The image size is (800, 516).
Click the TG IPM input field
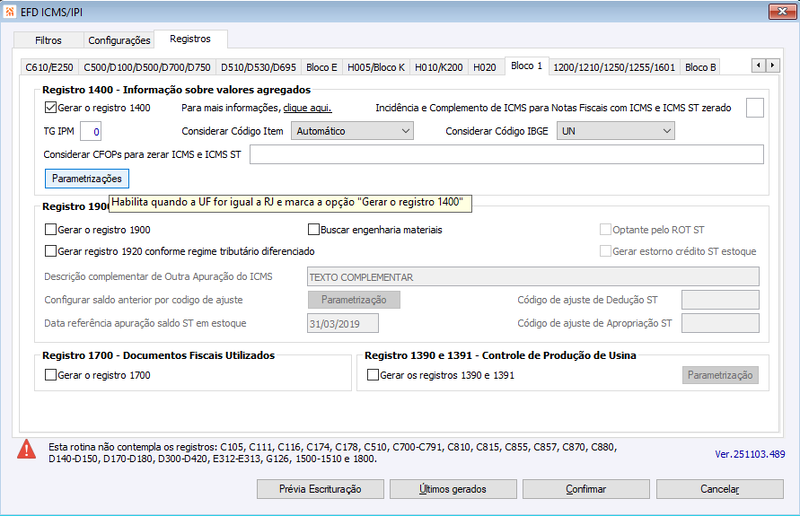(x=91, y=131)
